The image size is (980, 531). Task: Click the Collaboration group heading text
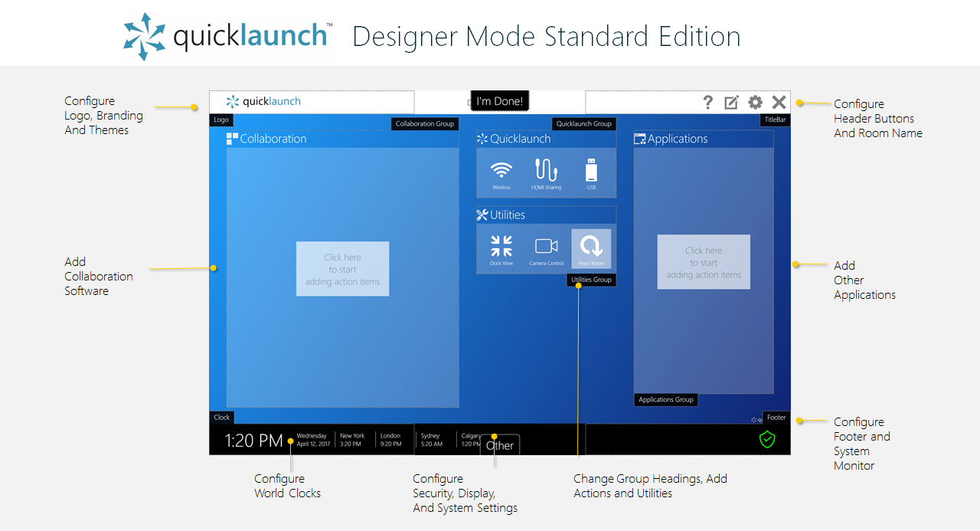pyautogui.click(x=273, y=139)
